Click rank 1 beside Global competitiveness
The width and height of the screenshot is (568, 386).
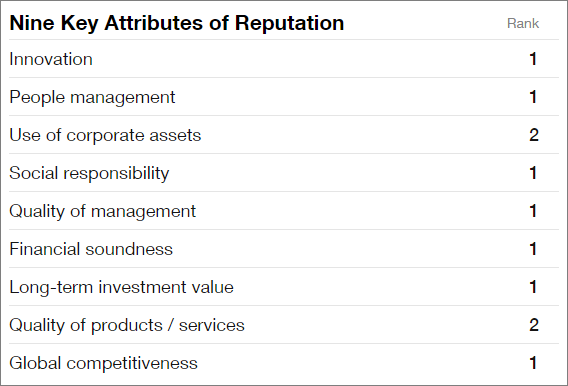[x=533, y=363]
